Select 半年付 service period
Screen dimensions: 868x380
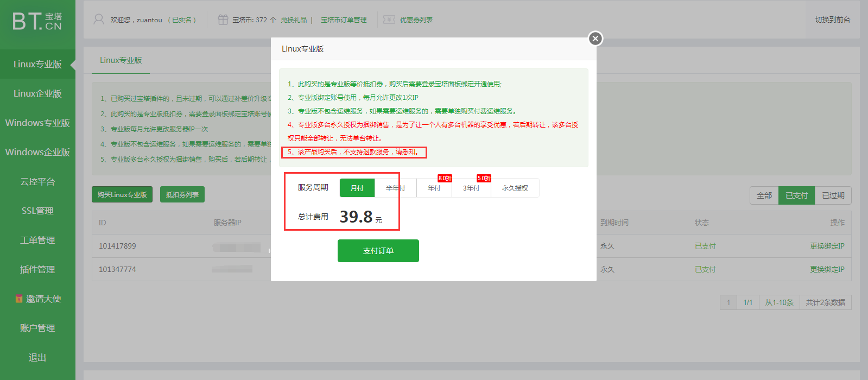coord(396,188)
